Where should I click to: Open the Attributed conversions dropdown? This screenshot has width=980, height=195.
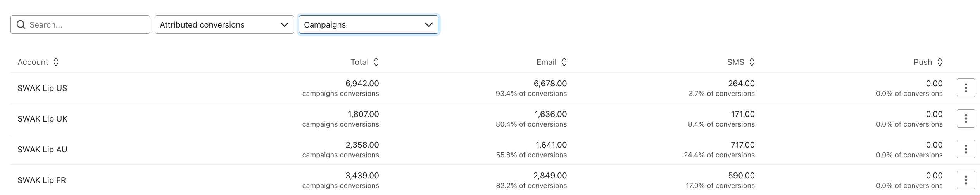[x=224, y=25]
